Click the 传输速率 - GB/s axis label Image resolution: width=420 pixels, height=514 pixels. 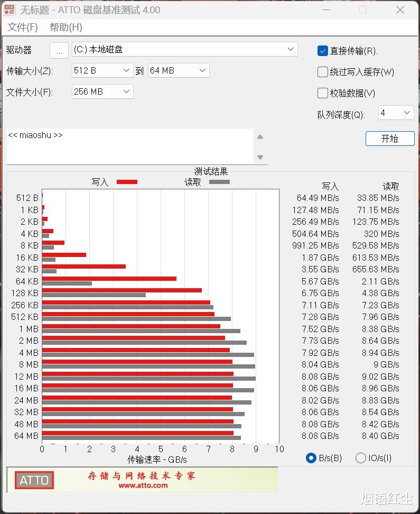point(157,460)
